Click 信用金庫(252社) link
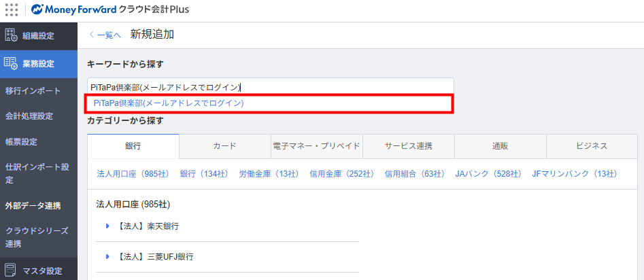Screen dimensions: 644x280 point(341,174)
